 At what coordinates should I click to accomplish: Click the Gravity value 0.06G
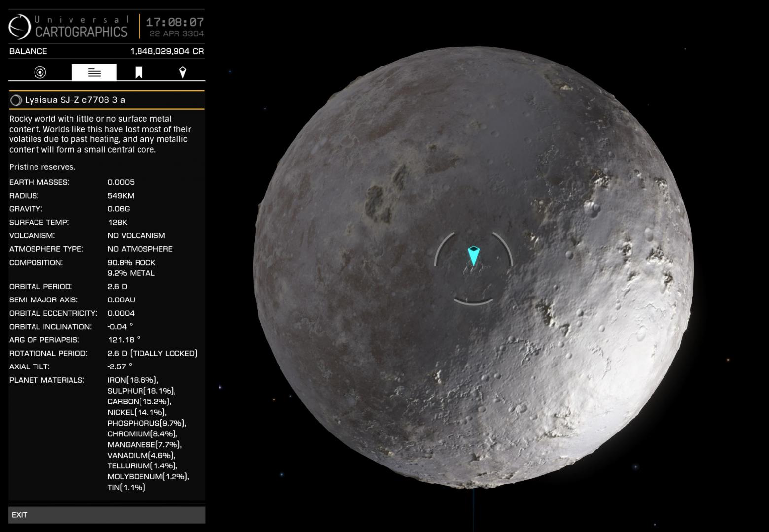tap(119, 209)
